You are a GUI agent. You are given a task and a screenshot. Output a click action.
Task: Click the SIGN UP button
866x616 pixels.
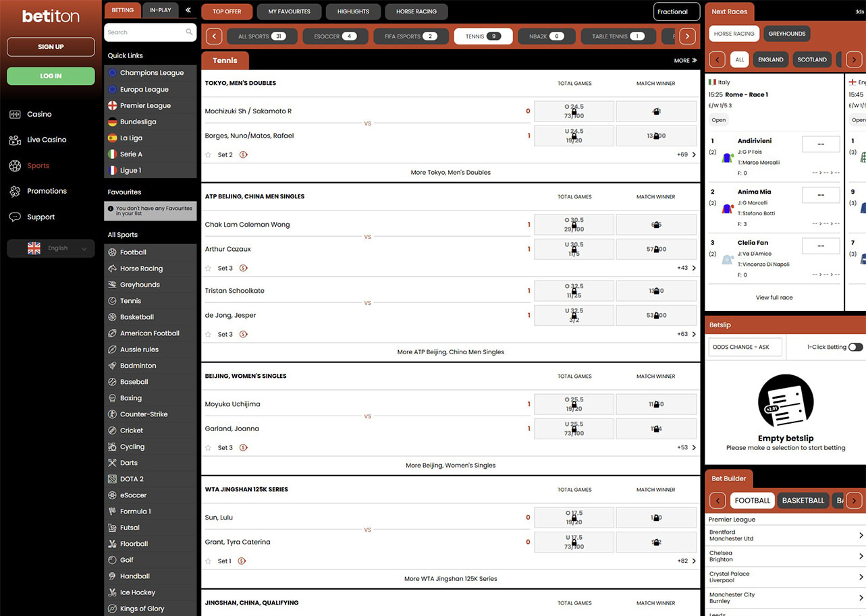coord(50,47)
